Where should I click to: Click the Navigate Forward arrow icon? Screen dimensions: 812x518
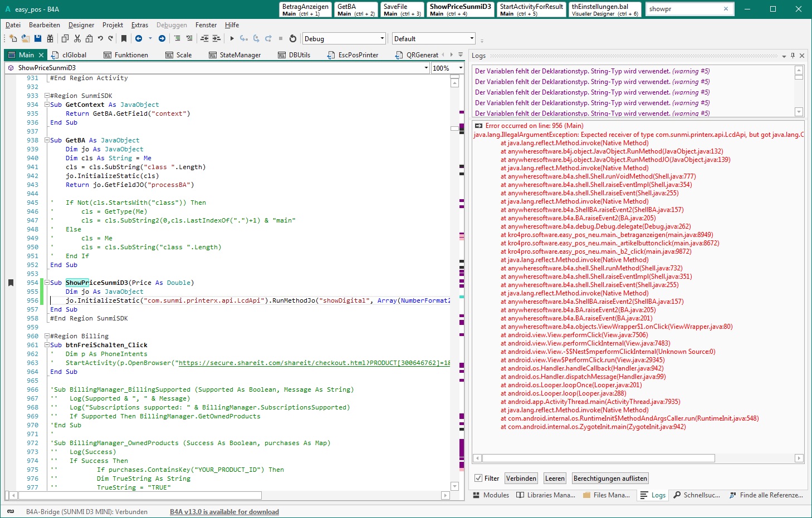162,38
